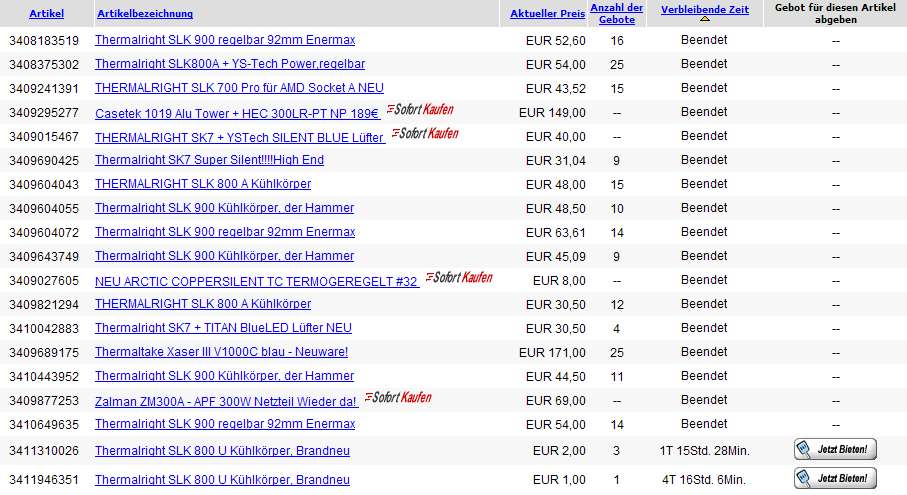
Task: Click price EUR 43,52 cell
Action: tap(556, 88)
